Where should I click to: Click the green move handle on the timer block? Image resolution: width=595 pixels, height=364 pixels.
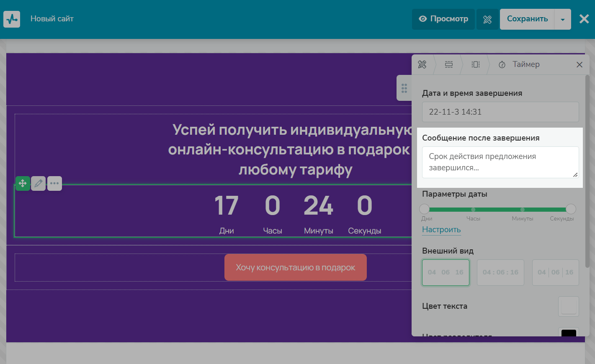tap(23, 183)
